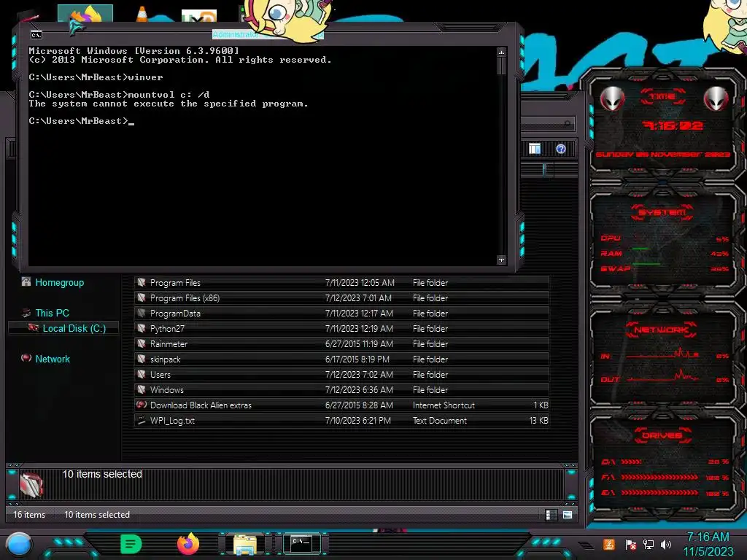Viewport: 747px width, 560px height.
Task: Click the Command Prompt scrollbar up arrow
Action: pos(501,52)
